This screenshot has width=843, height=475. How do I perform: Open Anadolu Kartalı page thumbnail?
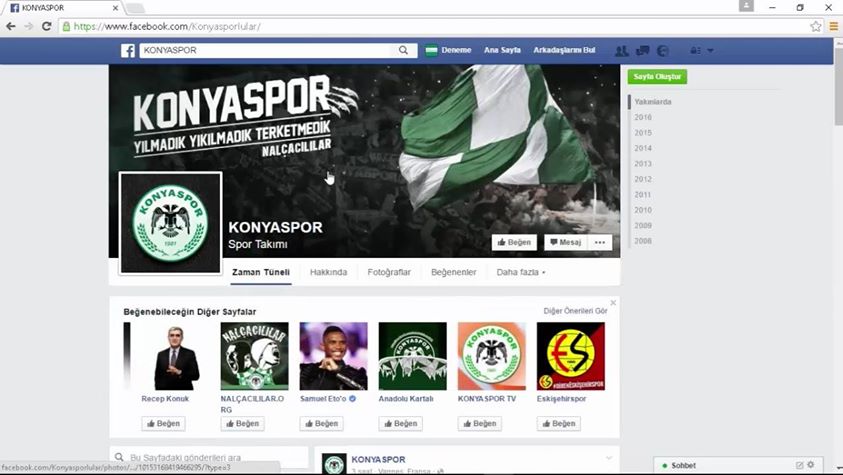pyautogui.click(x=412, y=356)
